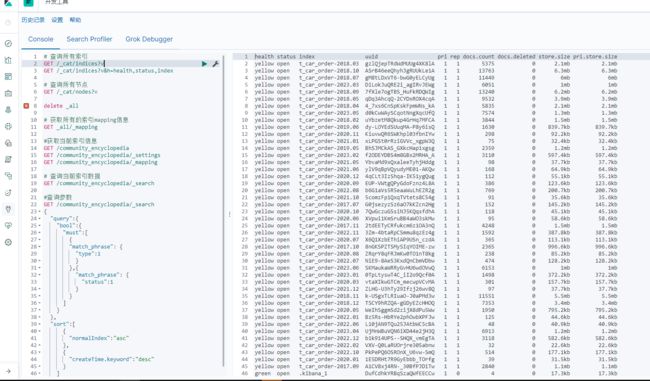Open the 设置 settings link
This screenshot has width=650, height=381.
tap(57, 20)
